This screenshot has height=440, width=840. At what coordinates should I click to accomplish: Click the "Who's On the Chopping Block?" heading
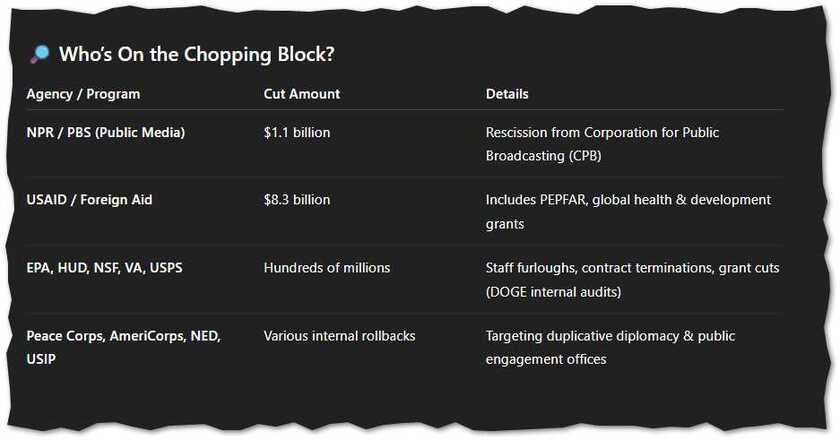197,55
